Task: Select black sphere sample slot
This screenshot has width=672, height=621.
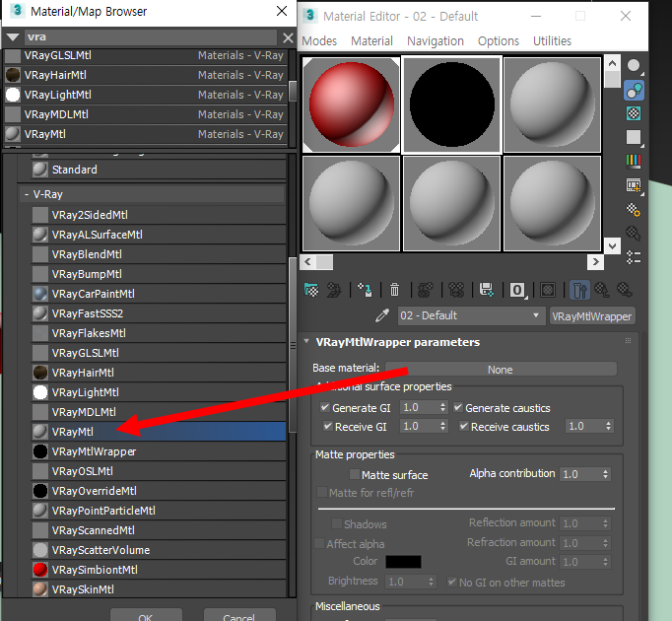Action: pyautogui.click(x=451, y=105)
